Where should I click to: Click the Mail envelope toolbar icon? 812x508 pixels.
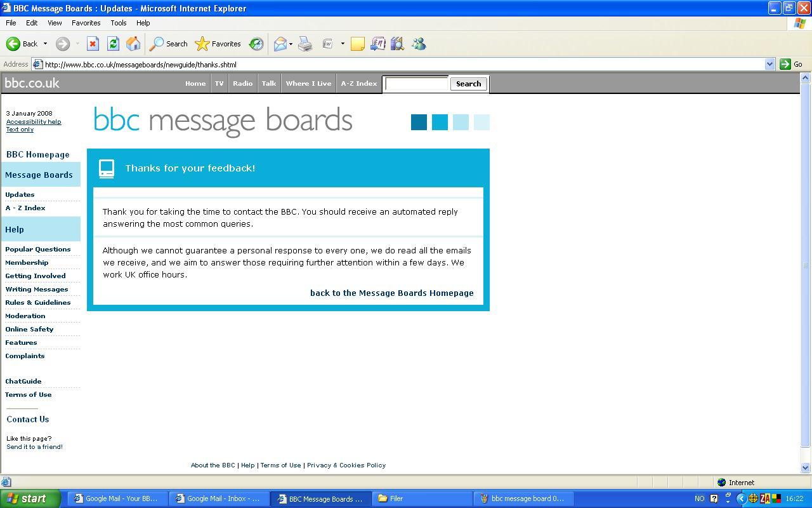280,44
